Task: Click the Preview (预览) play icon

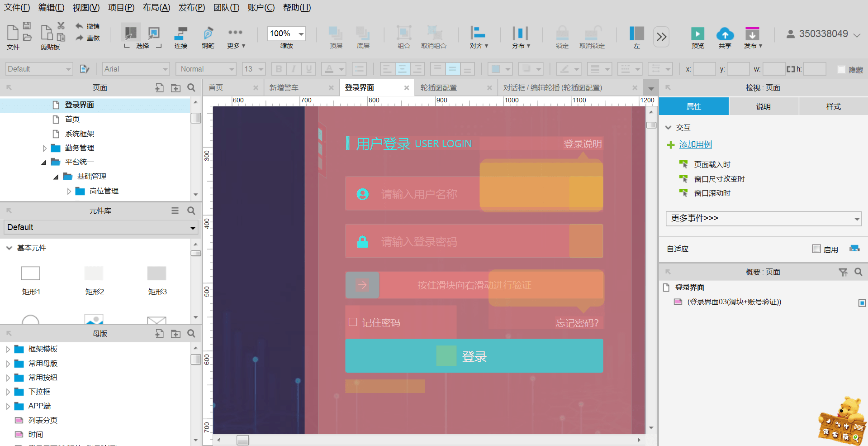Action: (x=697, y=34)
